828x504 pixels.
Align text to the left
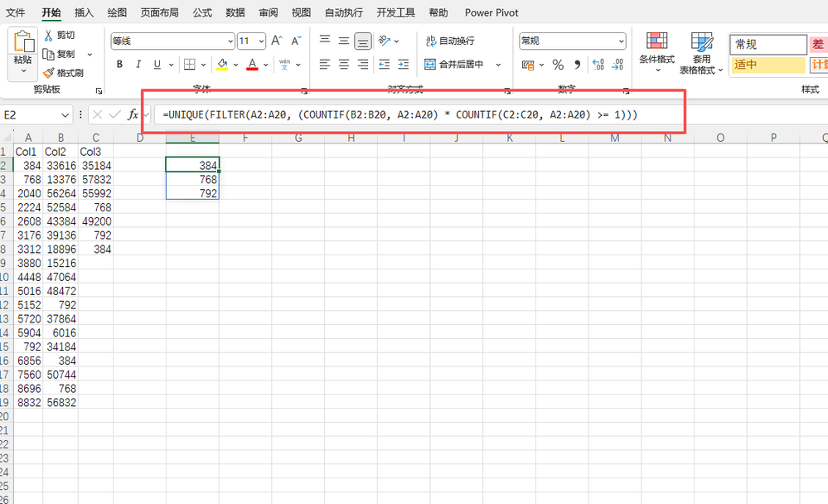tap(325, 64)
